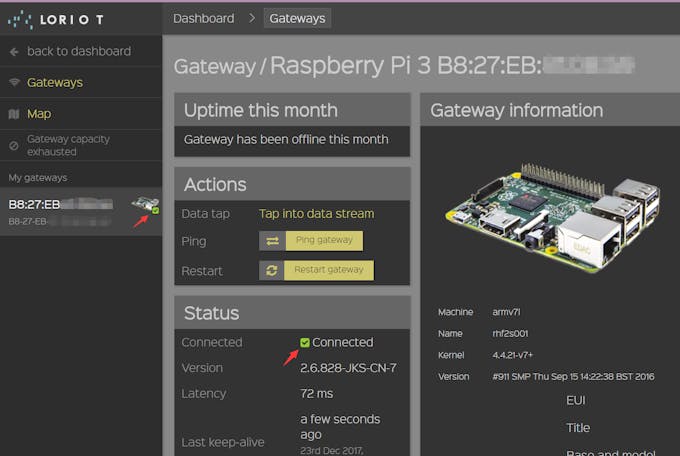Click the breadcrumb chevron after Dashboard

click(252, 18)
